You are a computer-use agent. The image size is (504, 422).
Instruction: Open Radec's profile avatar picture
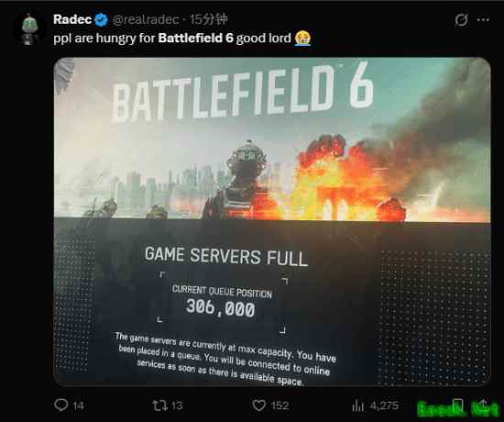[x=29, y=28]
